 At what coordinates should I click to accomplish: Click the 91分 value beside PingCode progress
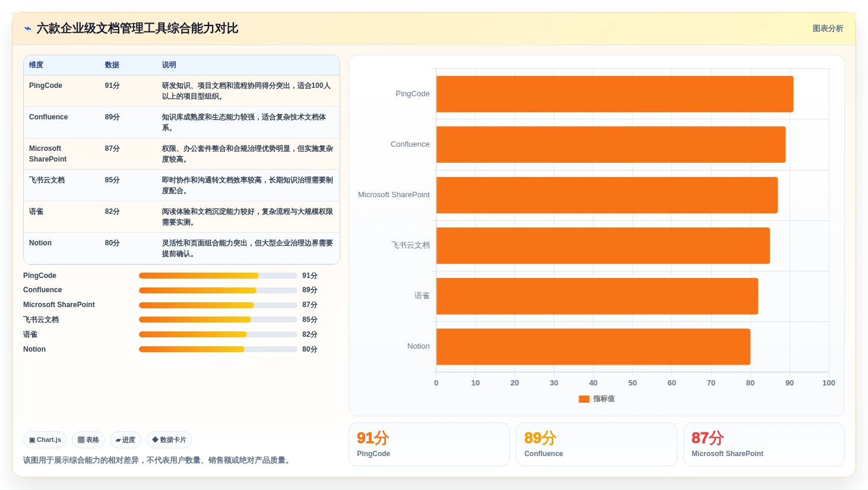pyautogui.click(x=310, y=276)
